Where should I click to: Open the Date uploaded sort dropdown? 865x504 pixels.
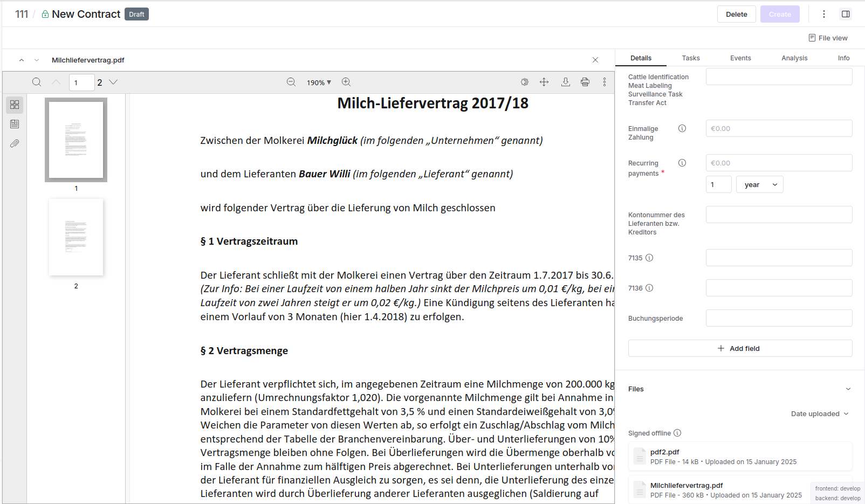tap(819, 414)
